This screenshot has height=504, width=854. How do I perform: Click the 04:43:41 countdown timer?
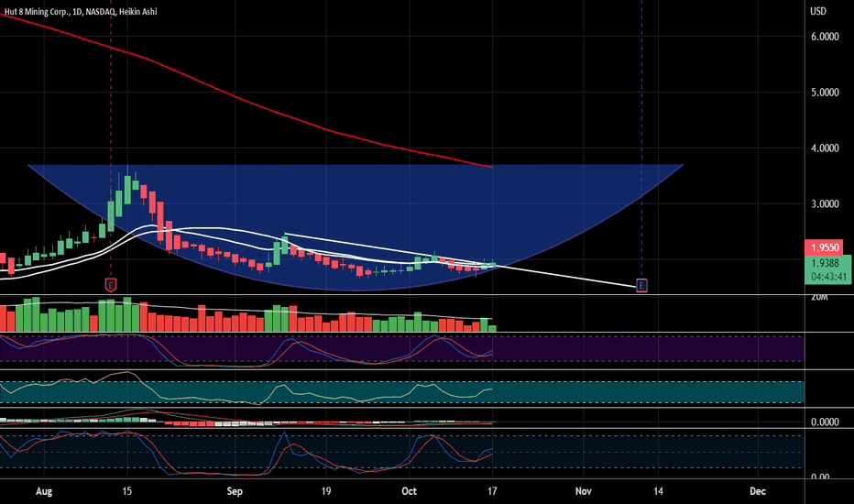828,277
